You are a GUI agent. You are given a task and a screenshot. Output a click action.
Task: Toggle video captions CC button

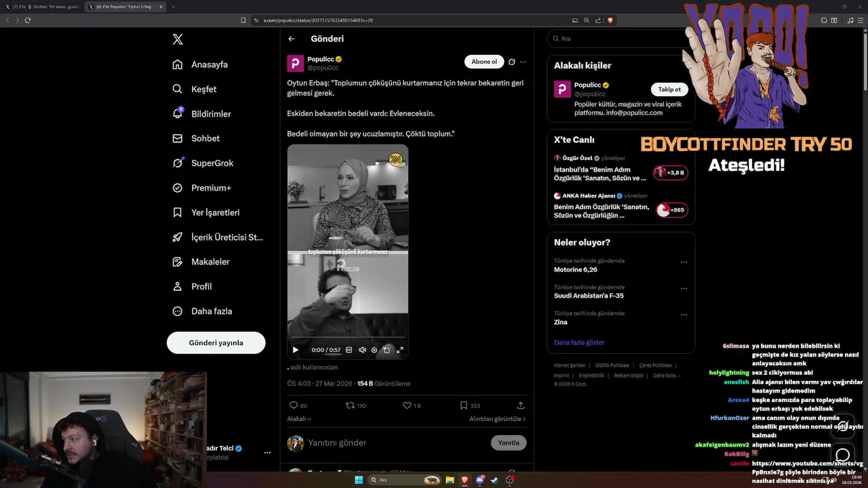coord(349,350)
